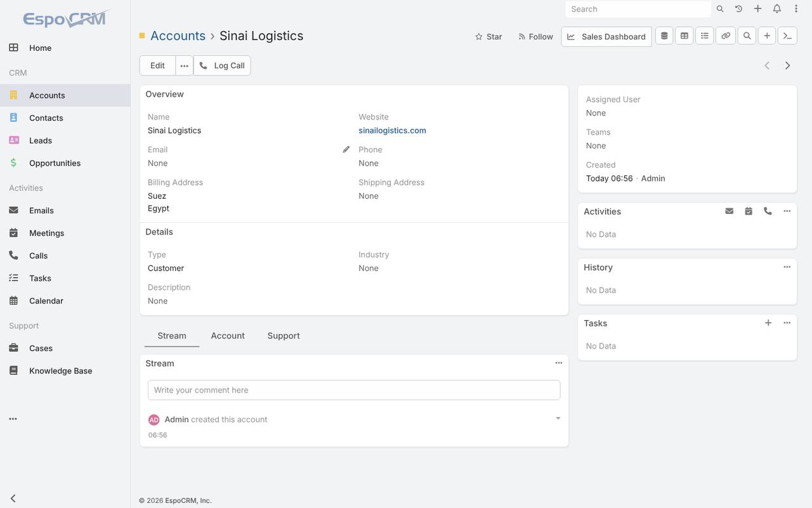Click the chain link toolbar icon

(x=726, y=36)
